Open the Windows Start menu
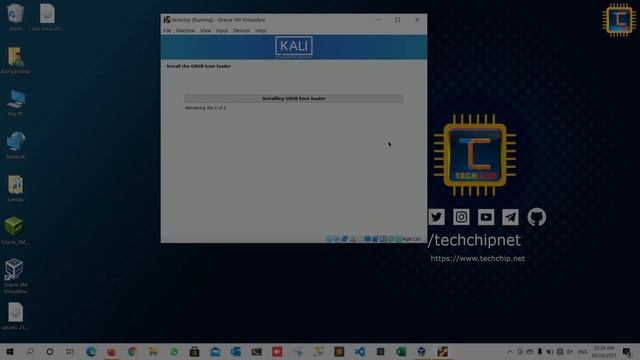Image resolution: width=640 pixels, height=360 pixels. [10, 351]
